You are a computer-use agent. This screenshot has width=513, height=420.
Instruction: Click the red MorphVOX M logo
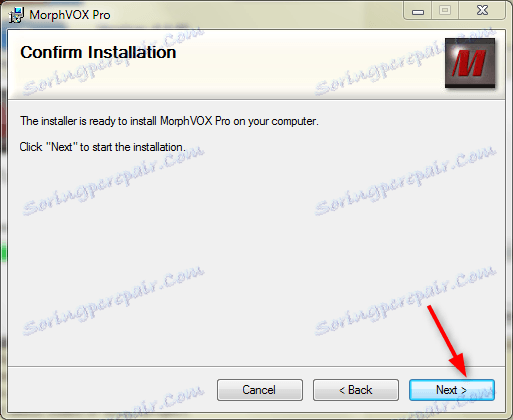pos(470,63)
